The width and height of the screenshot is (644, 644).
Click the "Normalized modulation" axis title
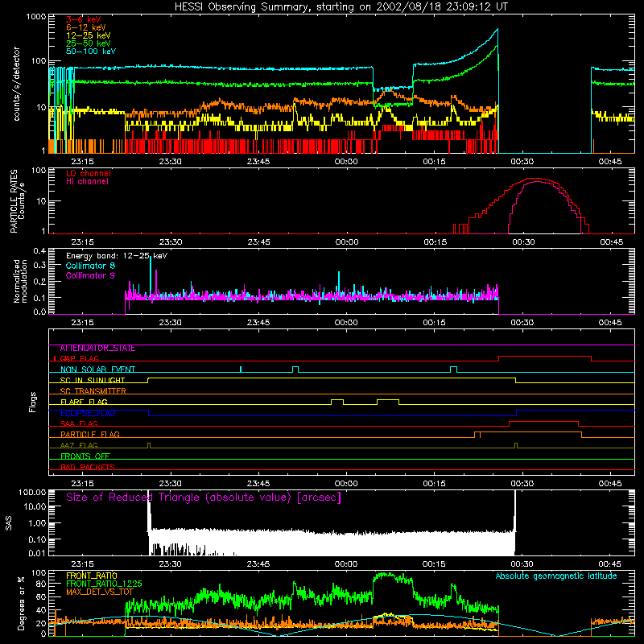[x=20, y=281]
